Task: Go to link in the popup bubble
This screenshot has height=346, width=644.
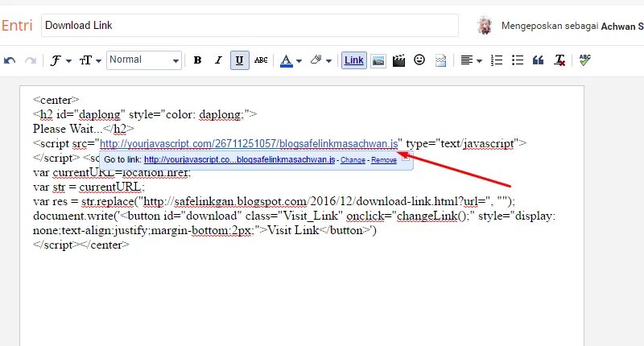Action: tap(239, 159)
